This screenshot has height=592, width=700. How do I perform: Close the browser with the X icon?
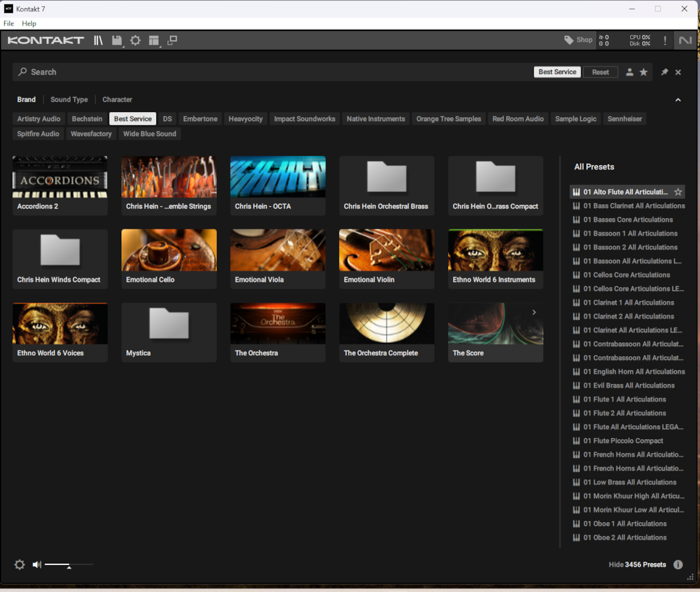(x=678, y=72)
